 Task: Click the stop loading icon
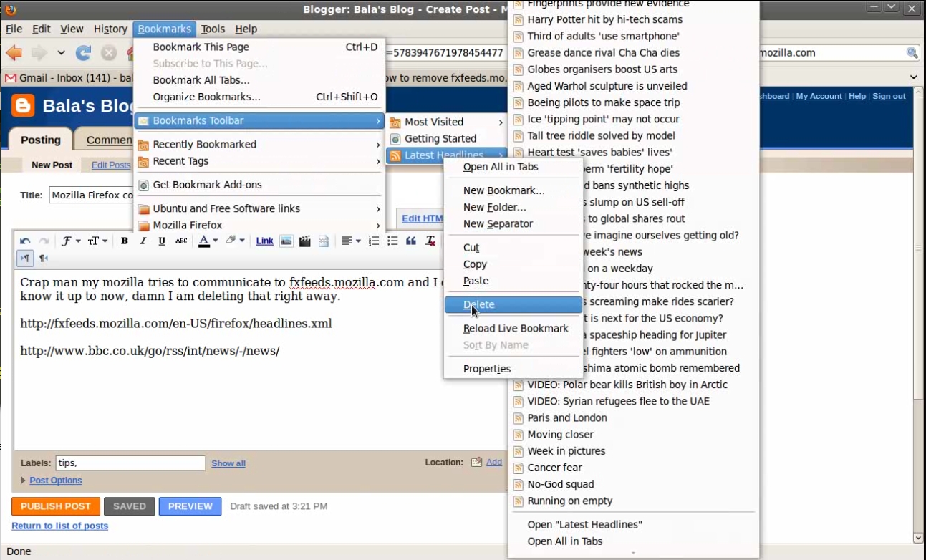point(108,53)
